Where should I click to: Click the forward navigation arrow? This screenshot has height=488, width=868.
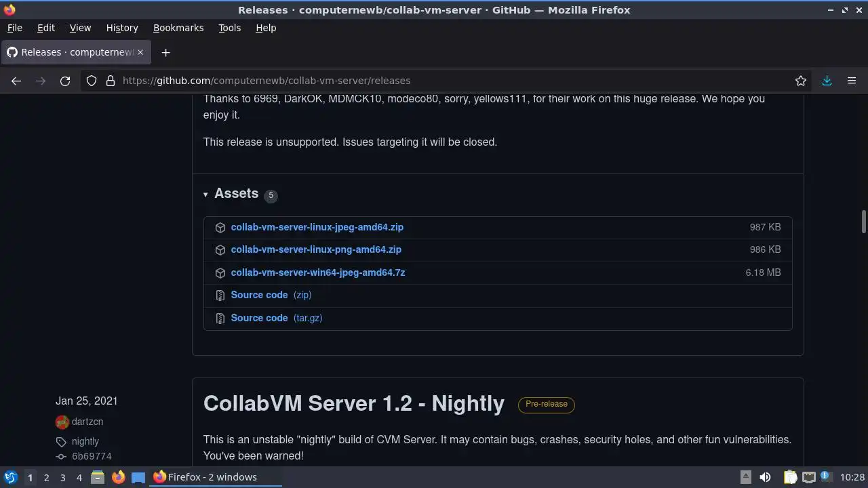41,81
